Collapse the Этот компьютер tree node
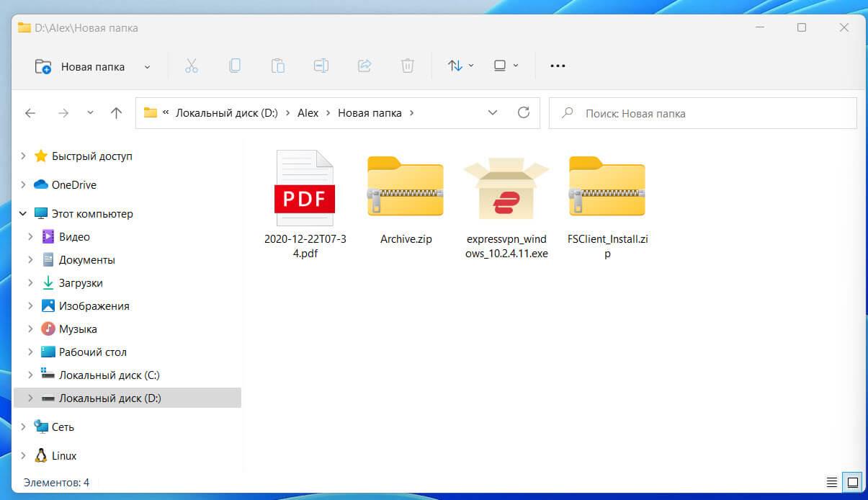Image resolution: width=868 pixels, height=500 pixels. pyautogui.click(x=23, y=214)
